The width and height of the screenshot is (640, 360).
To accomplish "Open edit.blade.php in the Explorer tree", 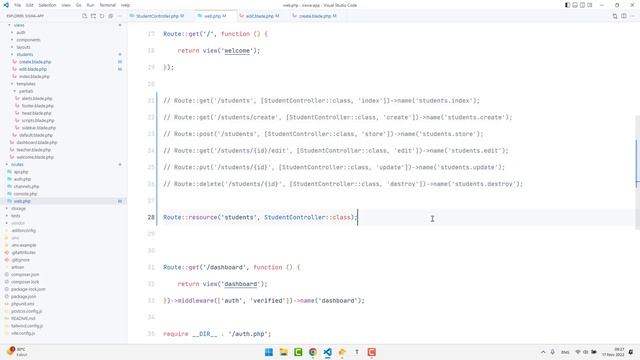I will tap(33, 69).
